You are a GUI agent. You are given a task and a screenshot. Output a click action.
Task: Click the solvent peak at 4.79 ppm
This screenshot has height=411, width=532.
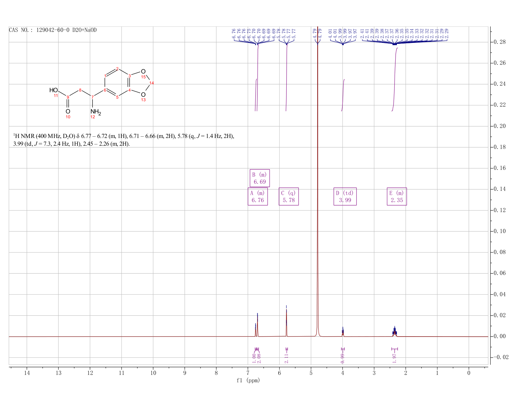click(x=318, y=181)
